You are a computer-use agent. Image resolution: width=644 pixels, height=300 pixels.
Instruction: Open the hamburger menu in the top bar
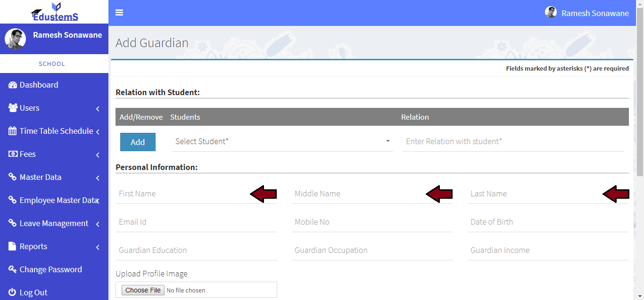pos(119,12)
